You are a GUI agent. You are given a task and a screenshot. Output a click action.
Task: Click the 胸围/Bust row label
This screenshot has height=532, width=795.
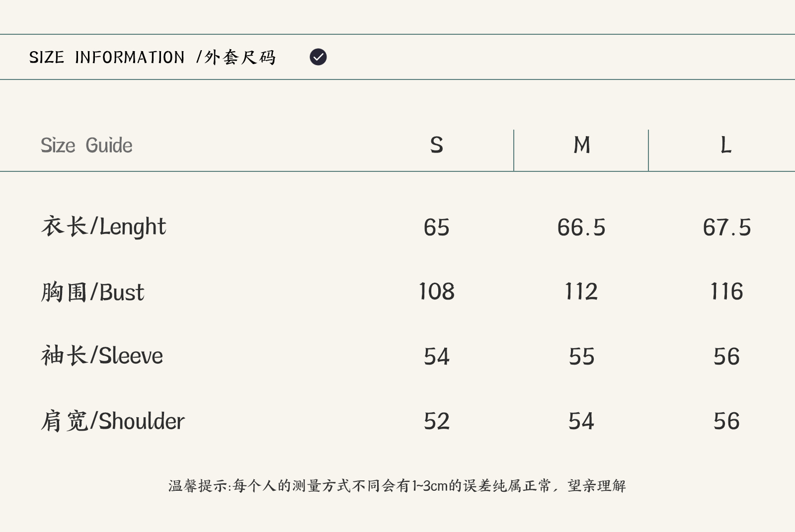pos(92,292)
